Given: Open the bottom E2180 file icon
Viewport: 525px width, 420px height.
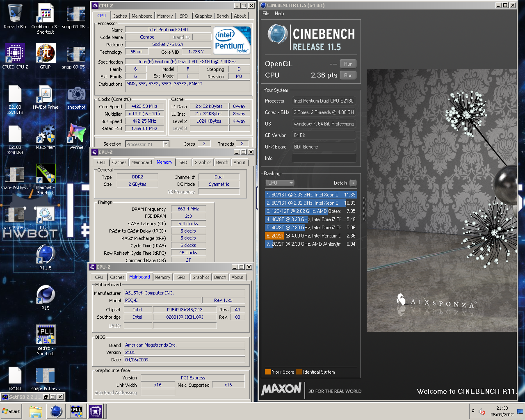Looking at the screenshot, I should (15, 379).
